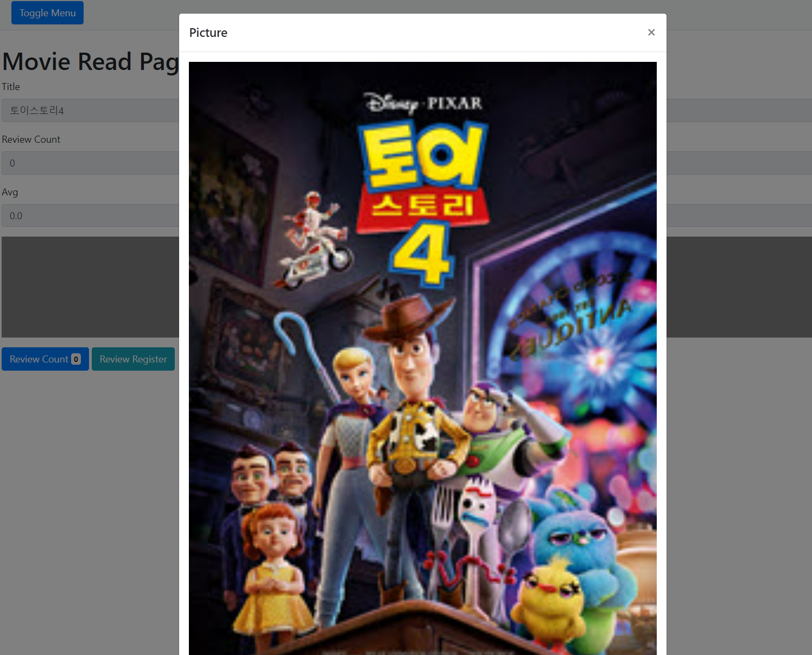Open the Review Count button
Viewport: 812px width, 655px height.
[45, 359]
